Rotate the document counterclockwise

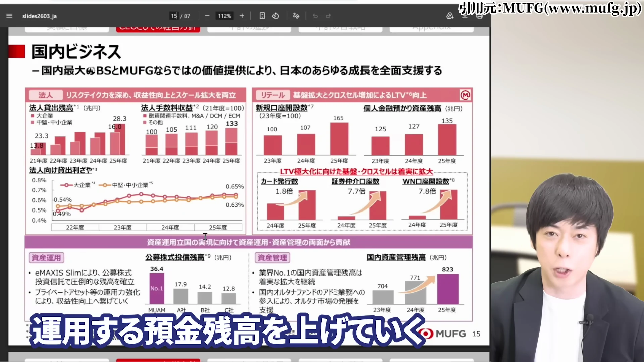275,16
